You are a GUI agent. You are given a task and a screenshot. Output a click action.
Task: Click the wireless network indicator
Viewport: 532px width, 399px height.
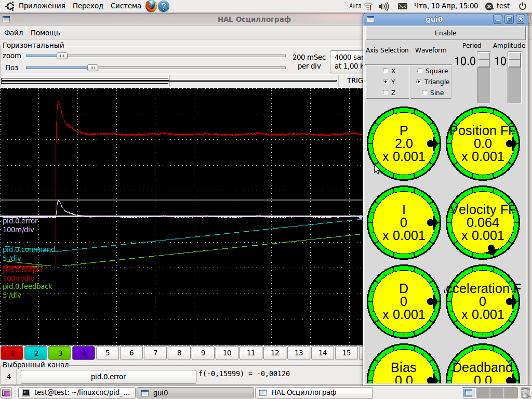[x=368, y=6]
